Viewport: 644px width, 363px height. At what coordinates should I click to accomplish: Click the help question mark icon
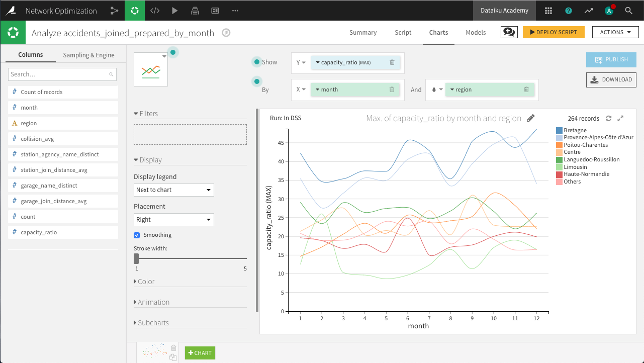click(x=569, y=11)
